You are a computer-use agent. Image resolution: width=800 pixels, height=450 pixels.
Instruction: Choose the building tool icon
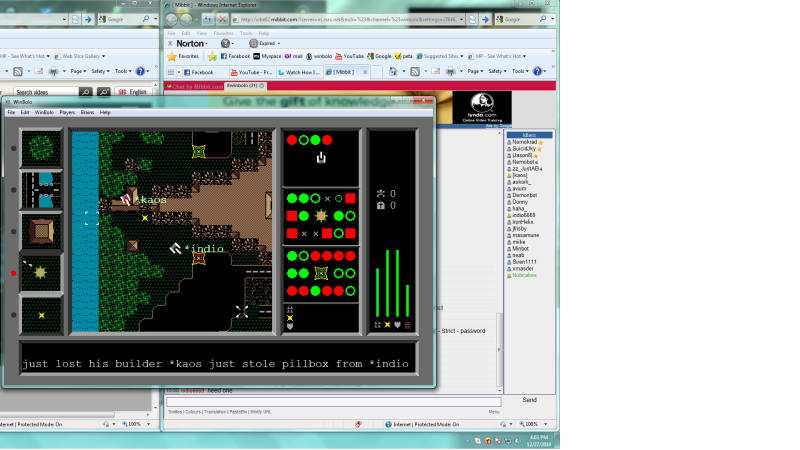click(41, 230)
